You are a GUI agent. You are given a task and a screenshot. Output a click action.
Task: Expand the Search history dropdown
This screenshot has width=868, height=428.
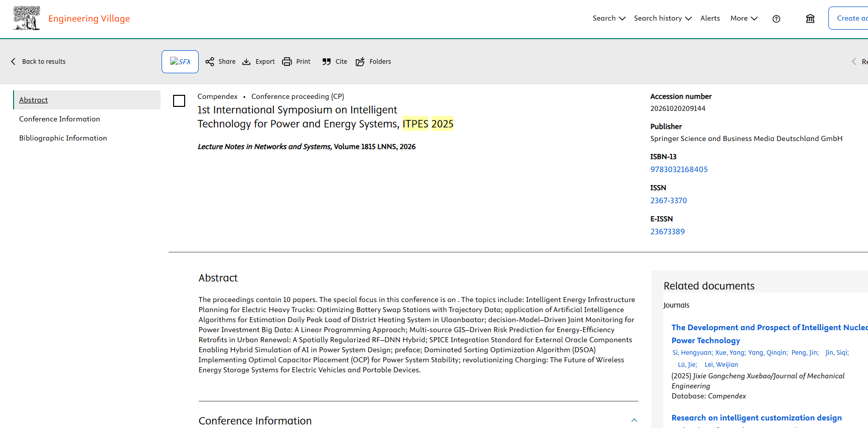pyautogui.click(x=662, y=18)
